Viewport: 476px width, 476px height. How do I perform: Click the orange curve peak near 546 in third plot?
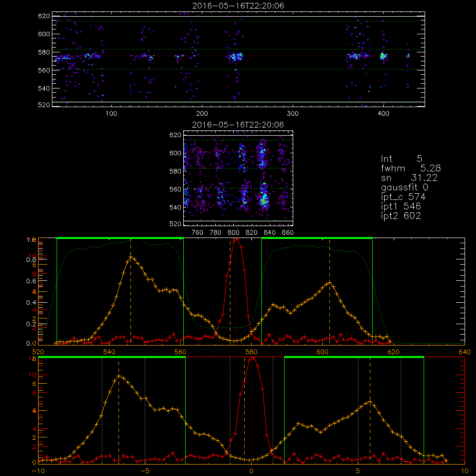click(131, 257)
